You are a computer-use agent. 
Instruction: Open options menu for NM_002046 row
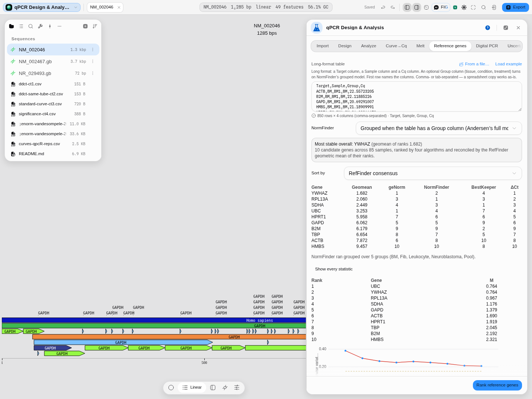93,50
